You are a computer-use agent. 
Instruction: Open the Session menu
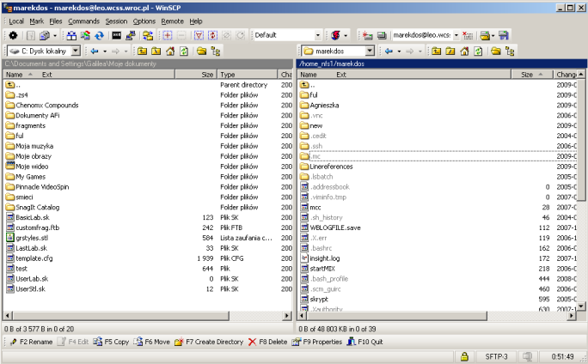[x=116, y=21]
